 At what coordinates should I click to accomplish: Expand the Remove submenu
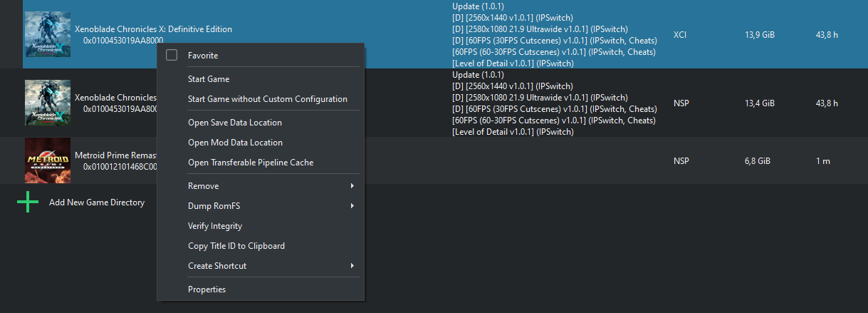(x=260, y=186)
